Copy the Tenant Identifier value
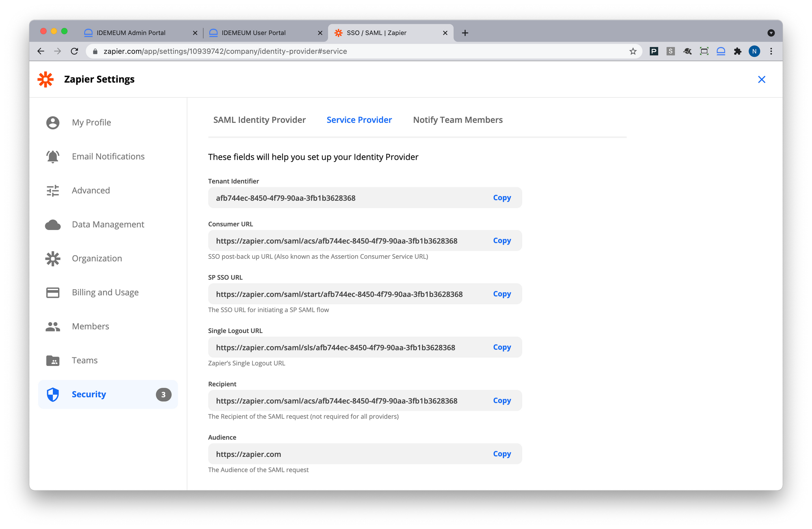 point(502,198)
